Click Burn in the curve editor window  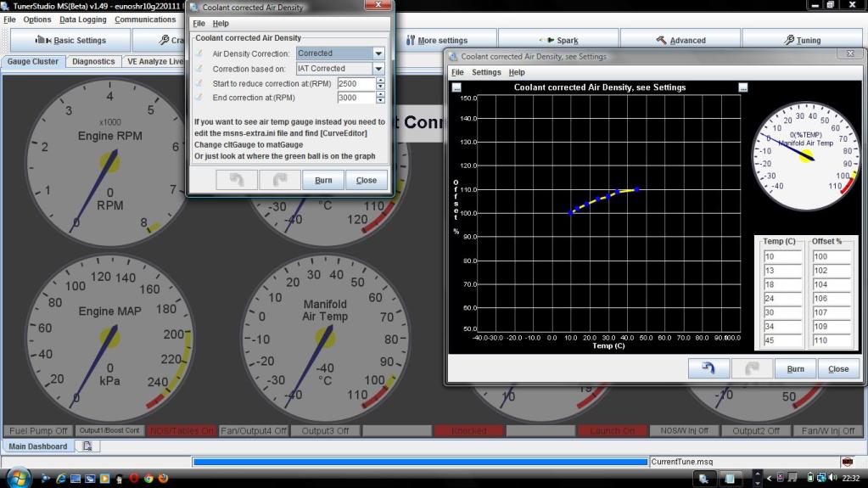795,368
